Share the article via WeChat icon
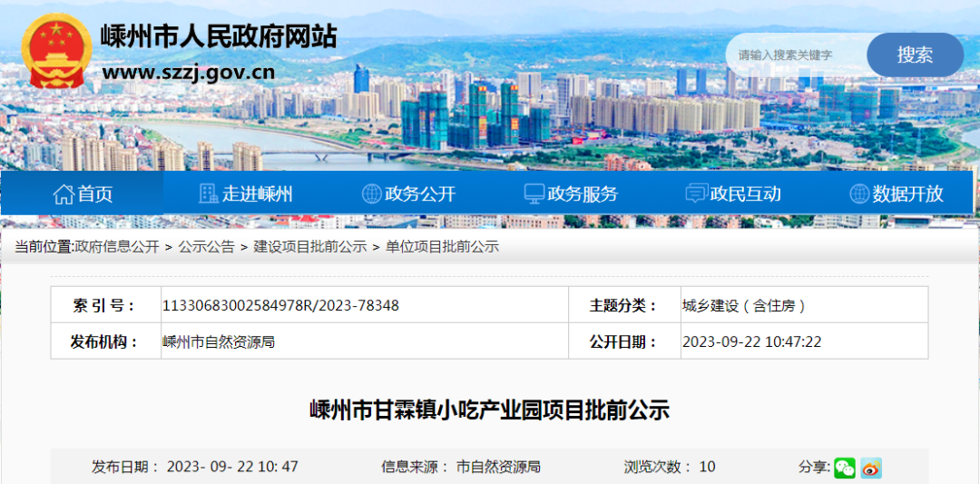The image size is (980, 484). pyautogui.click(x=845, y=468)
